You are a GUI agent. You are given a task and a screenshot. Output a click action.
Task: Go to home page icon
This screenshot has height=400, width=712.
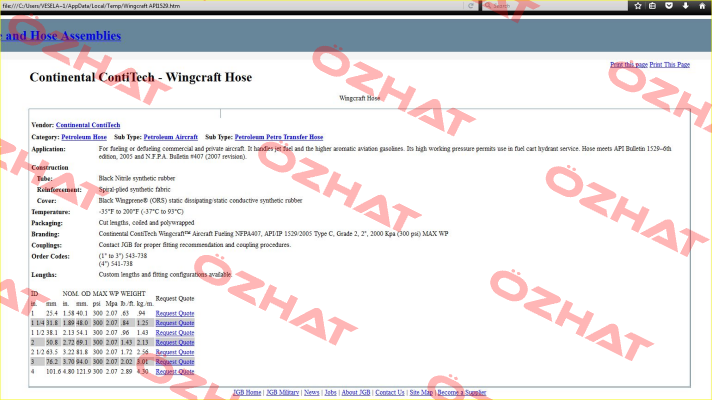coord(702,5)
